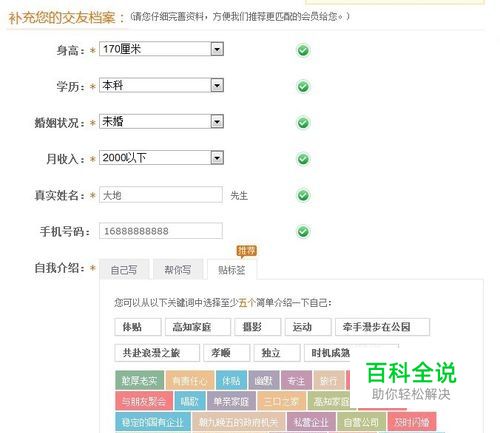Open the 学历 dropdown showing 本科
Image resolution: width=500 pixels, height=433 pixels.
[161, 86]
